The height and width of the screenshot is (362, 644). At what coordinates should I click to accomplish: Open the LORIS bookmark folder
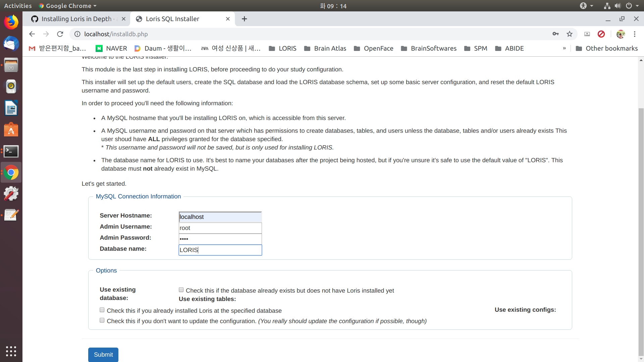coord(283,48)
